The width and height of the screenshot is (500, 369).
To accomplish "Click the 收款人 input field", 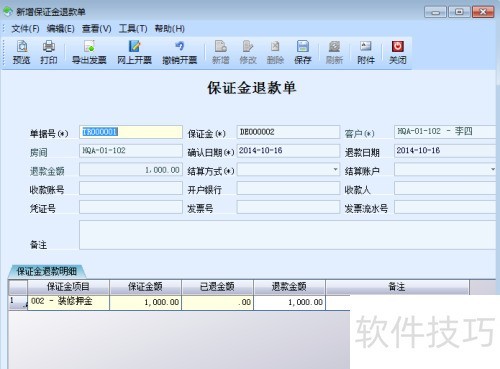I will 445,188.
